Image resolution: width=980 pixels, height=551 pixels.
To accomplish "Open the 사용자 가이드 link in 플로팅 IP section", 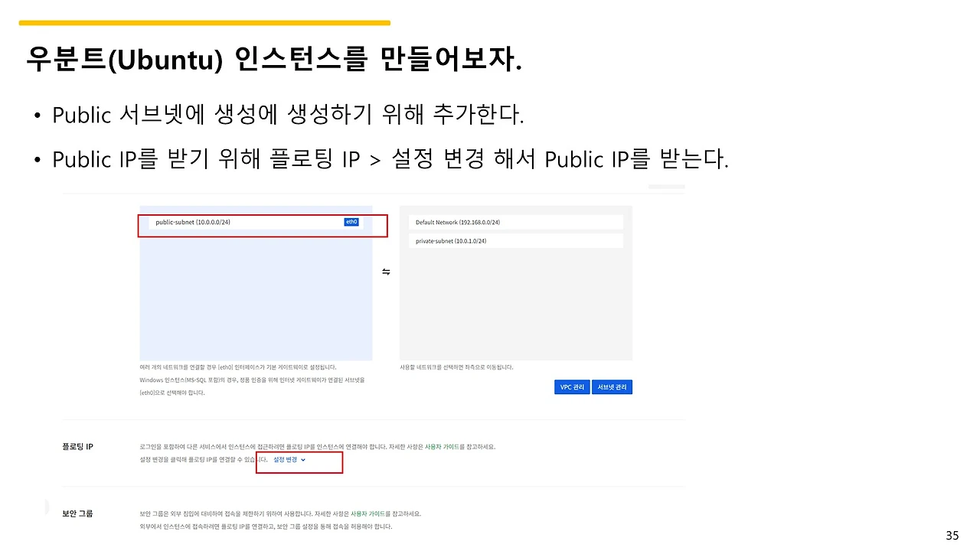I will [x=442, y=446].
